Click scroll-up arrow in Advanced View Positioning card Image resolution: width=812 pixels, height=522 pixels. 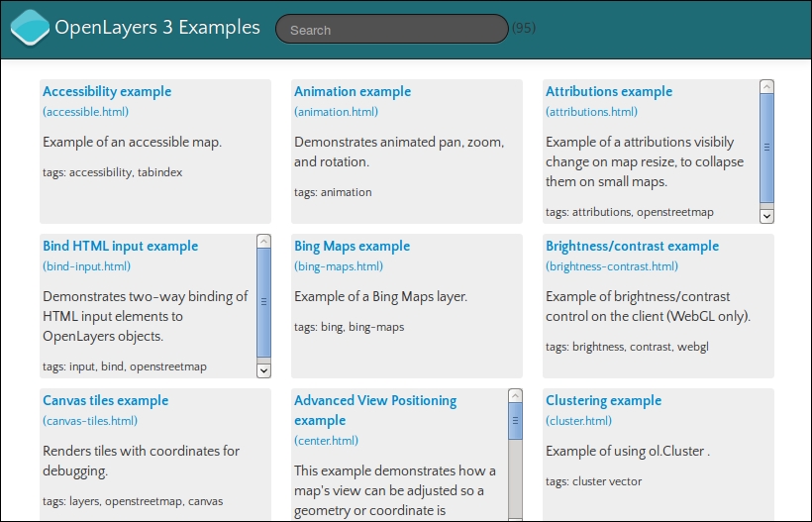pos(515,395)
